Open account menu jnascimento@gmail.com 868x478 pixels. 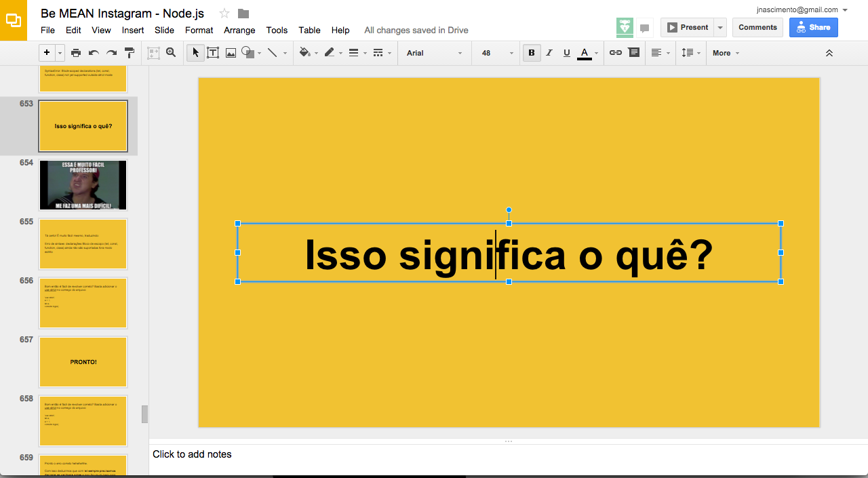pyautogui.click(x=802, y=9)
